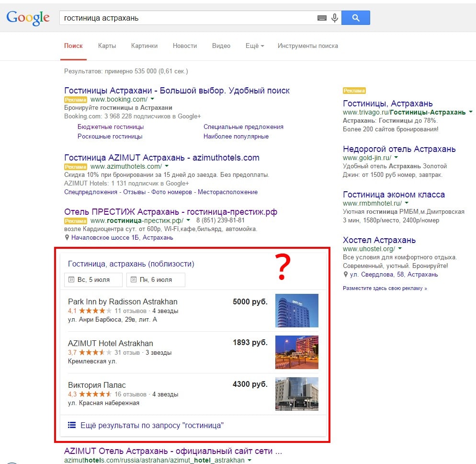Expand the arrow next to www.booking.com/
Viewport: 476px width, 464px height.
[152, 99]
